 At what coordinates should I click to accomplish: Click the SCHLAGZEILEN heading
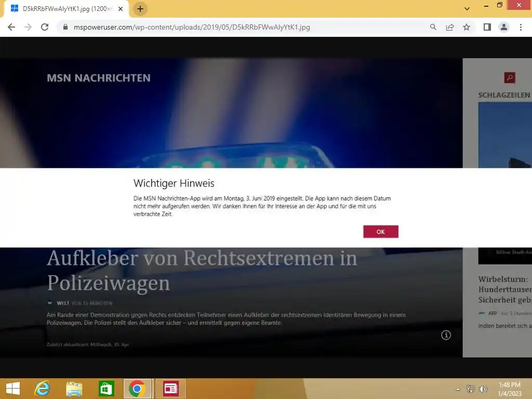[504, 95]
